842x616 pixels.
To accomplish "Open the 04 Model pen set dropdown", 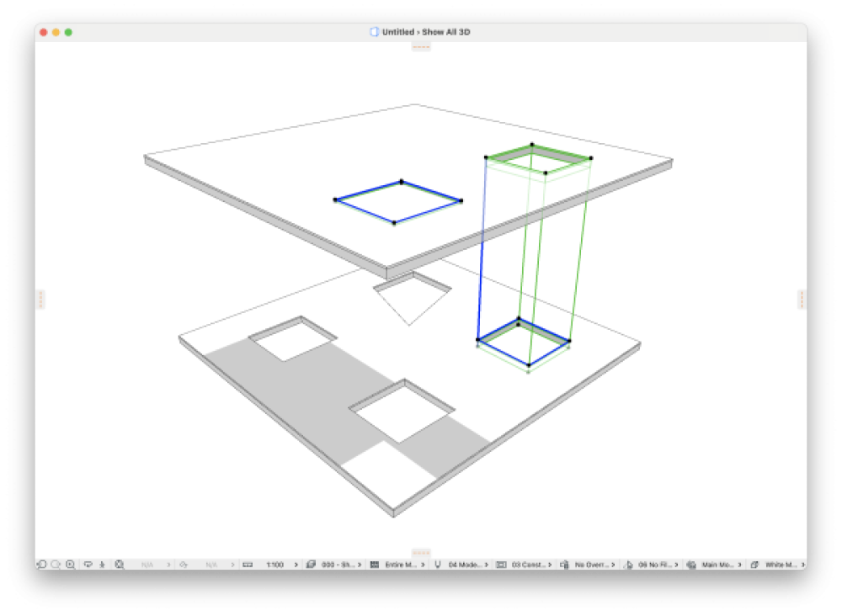I will click(464, 565).
